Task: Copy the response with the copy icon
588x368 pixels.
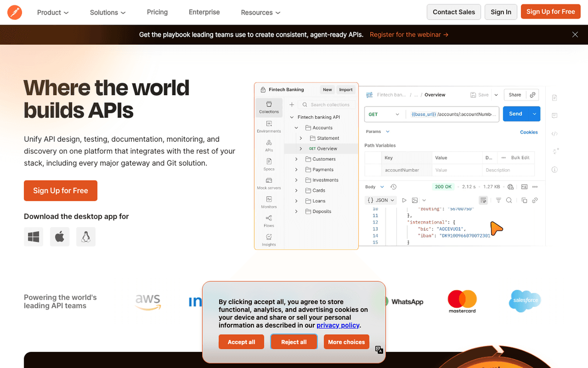Action: [524, 200]
